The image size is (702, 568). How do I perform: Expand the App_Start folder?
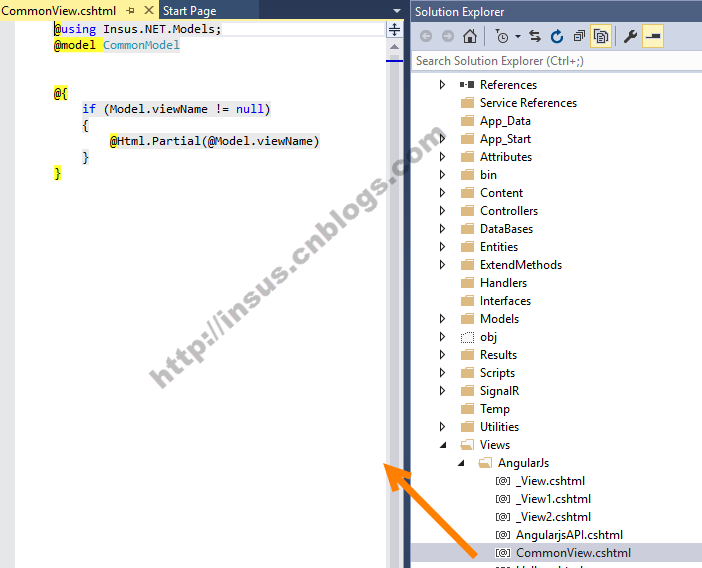[x=442, y=139]
